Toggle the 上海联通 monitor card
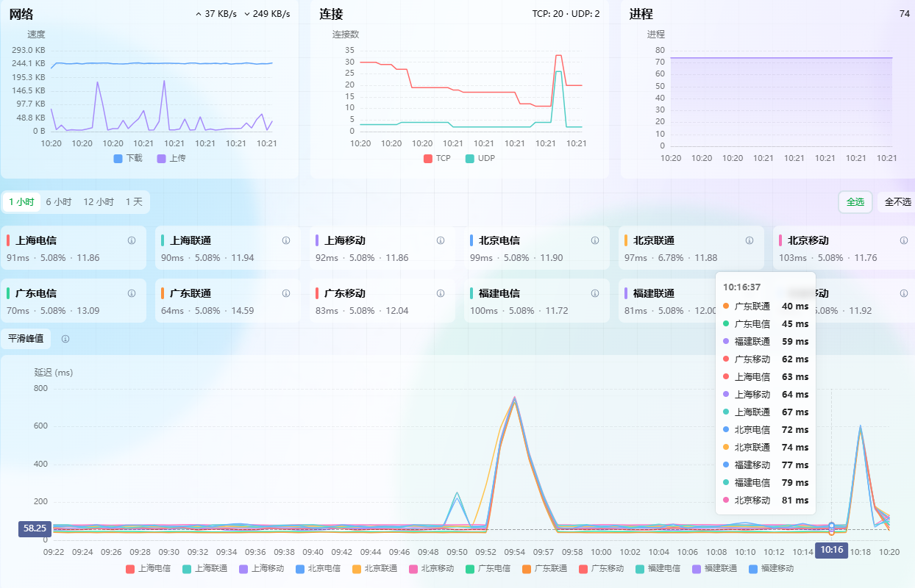Viewport: 915px width, 588px height. 228,248
